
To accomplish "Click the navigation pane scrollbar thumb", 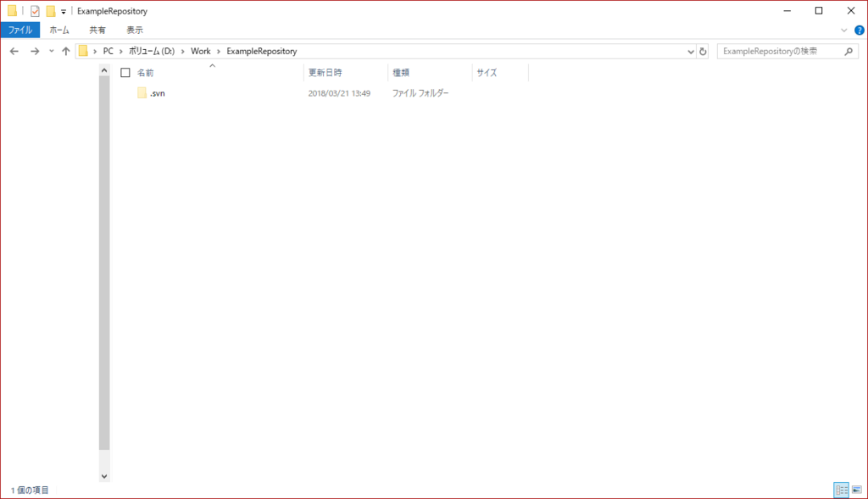I will (x=104, y=263).
